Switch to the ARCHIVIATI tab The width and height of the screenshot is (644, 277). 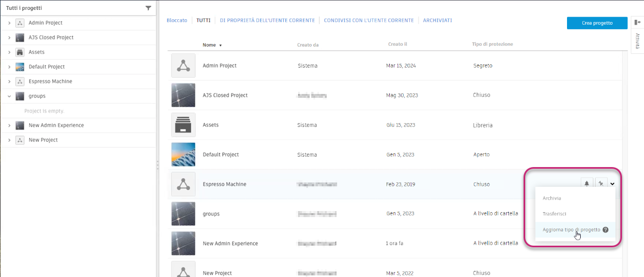437,20
